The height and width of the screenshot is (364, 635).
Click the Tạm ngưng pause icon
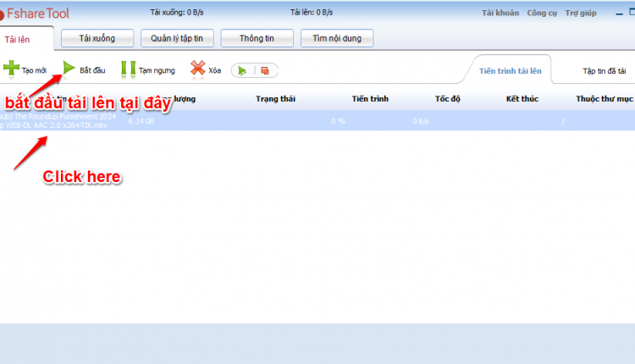click(129, 69)
